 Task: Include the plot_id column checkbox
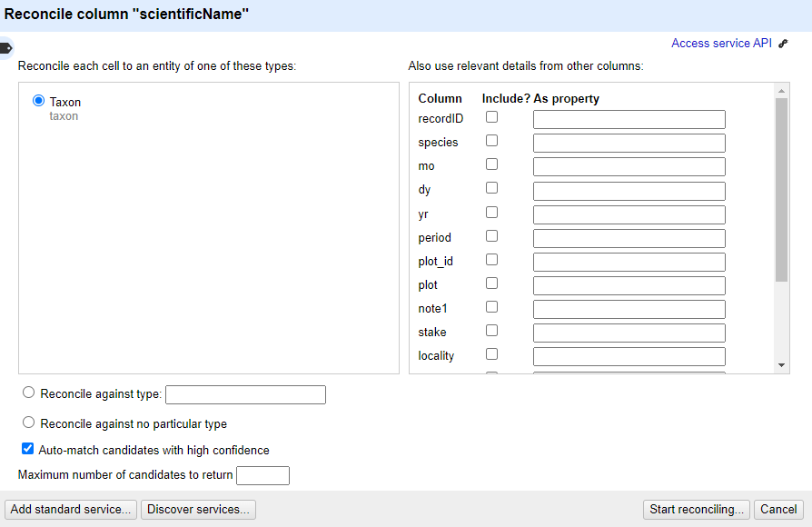(491, 260)
